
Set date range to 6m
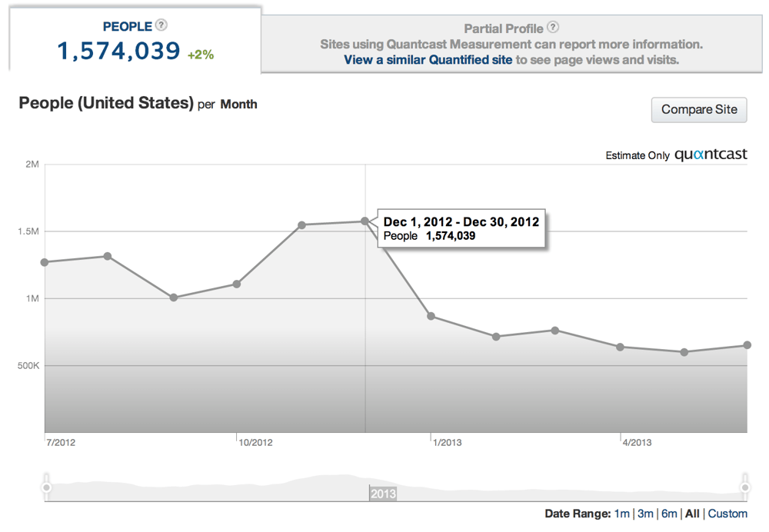click(x=669, y=514)
